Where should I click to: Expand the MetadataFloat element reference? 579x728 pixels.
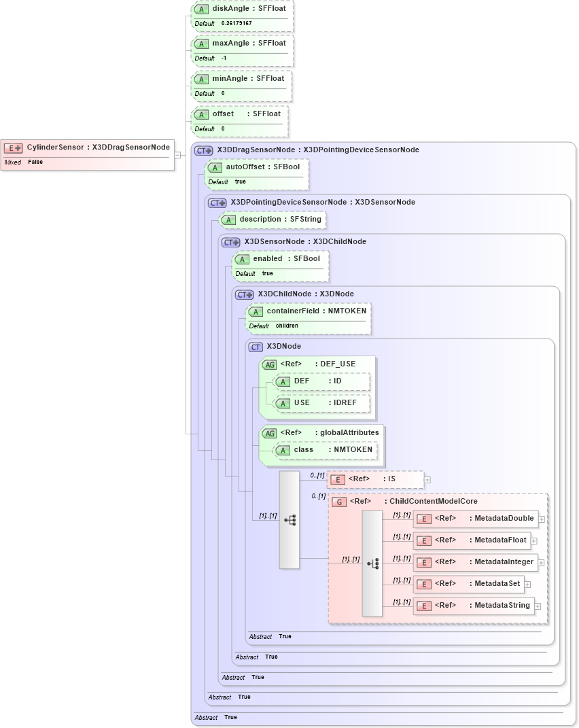pyautogui.click(x=534, y=541)
